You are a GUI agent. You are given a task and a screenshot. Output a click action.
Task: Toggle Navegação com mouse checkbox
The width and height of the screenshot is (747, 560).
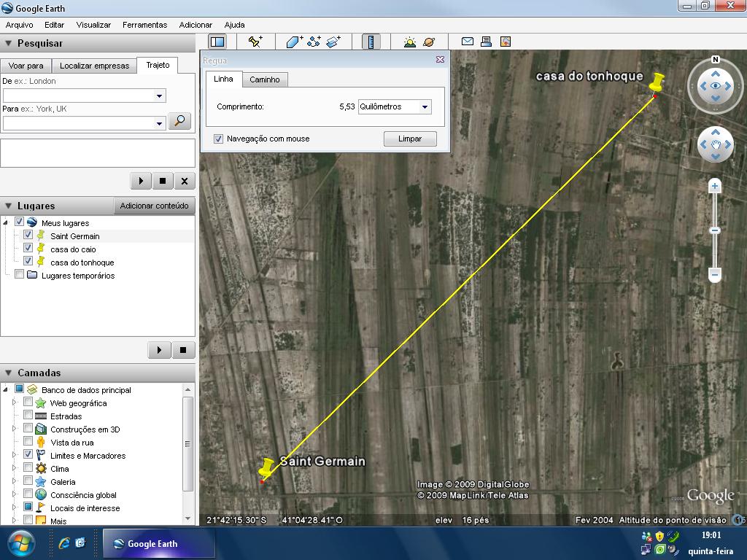(218, 139)
